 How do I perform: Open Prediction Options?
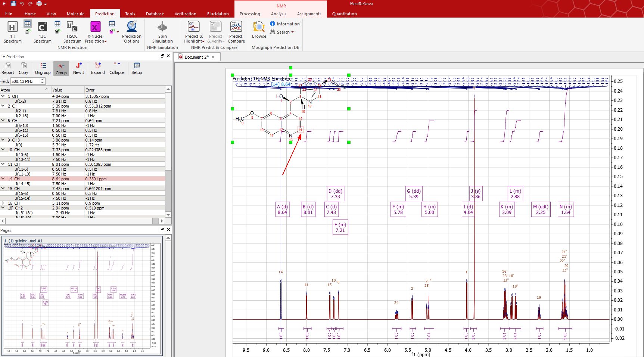(x=132, y=32)
